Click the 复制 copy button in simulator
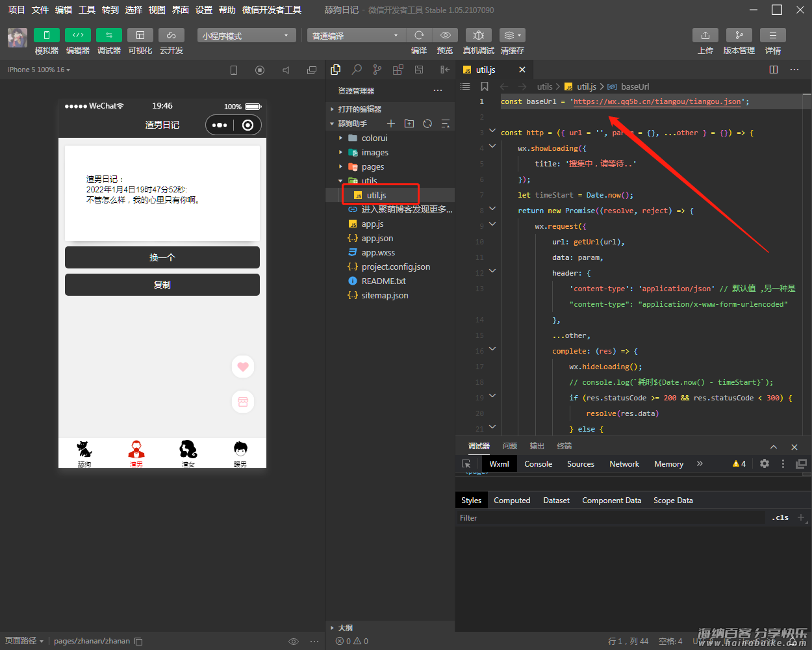 (162, 285)
